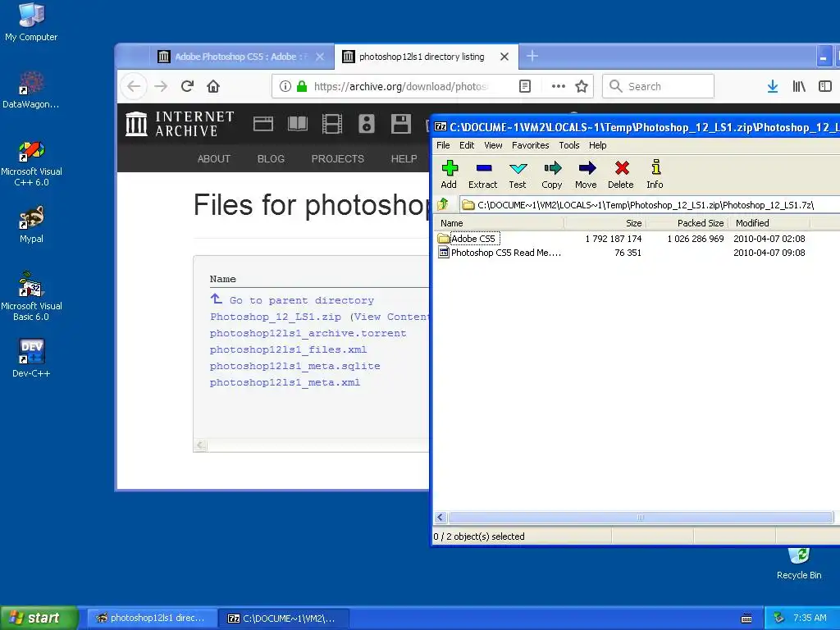Click the Move arrow icon
Viewport: 840px width, 630px height.
pyautogui.click(x=586, y=175)
